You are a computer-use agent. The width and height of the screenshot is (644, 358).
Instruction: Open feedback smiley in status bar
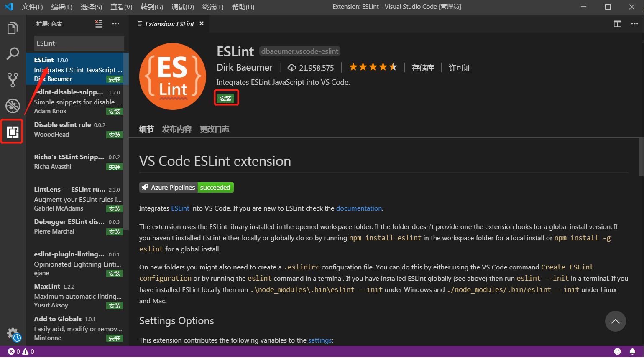pyautogui.click(x=617, y=352)
